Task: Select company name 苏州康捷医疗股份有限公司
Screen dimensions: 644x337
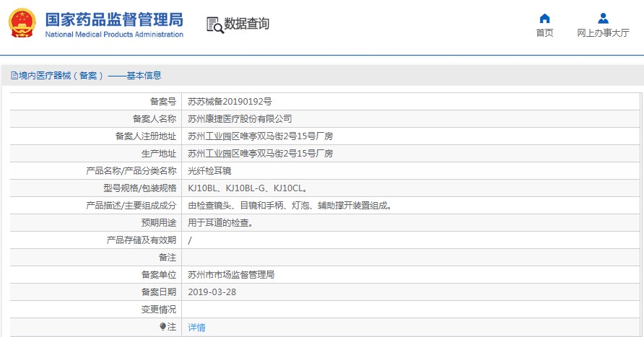Action: pos(240,118)
